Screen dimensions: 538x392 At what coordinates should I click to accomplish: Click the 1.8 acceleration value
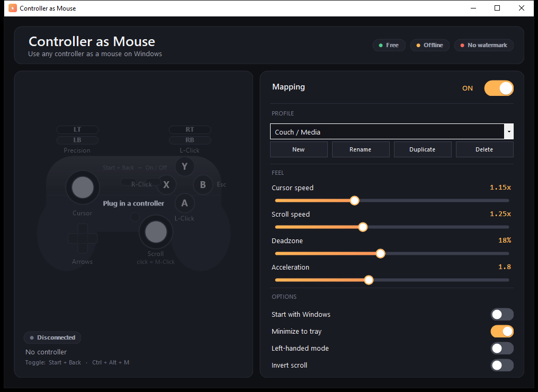(x=504, y=266)
